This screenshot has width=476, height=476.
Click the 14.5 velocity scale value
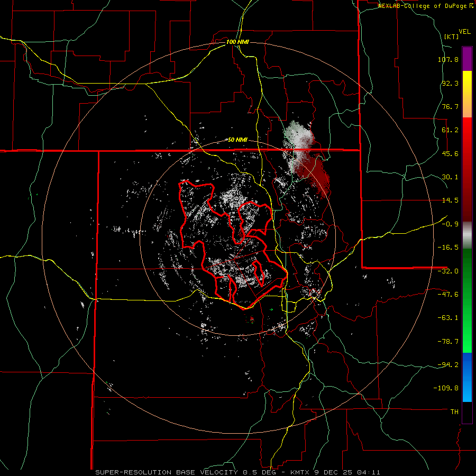[450, 200]
